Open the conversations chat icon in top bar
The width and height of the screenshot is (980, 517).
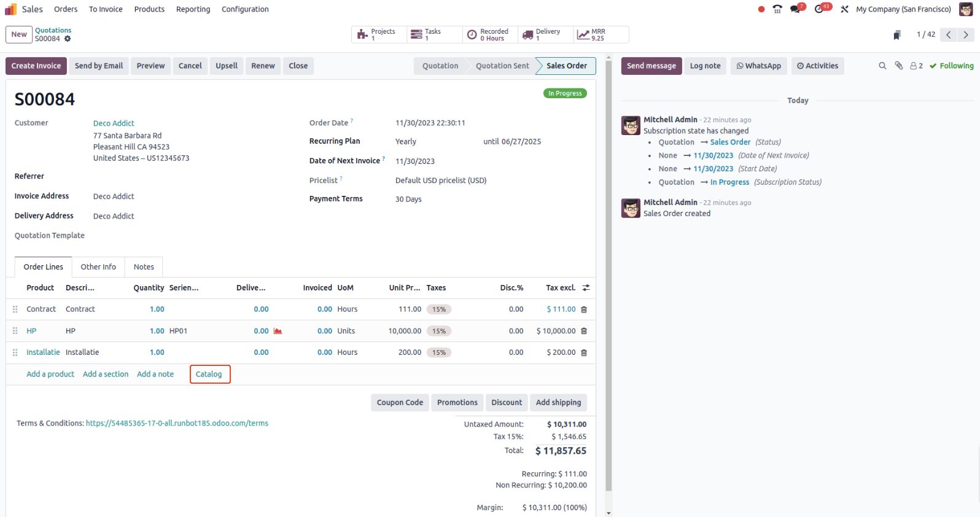[x=796, y=9]
